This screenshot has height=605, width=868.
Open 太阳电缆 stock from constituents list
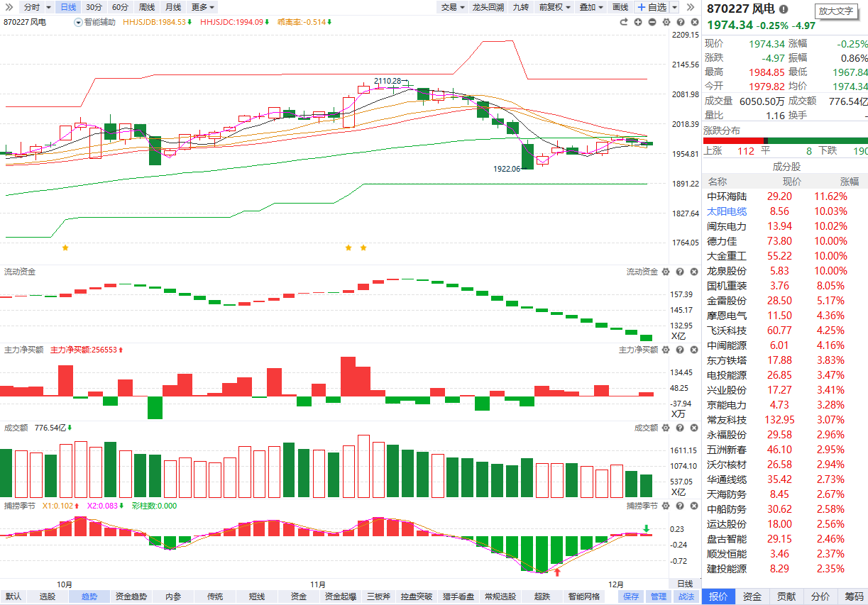(727, 211)
